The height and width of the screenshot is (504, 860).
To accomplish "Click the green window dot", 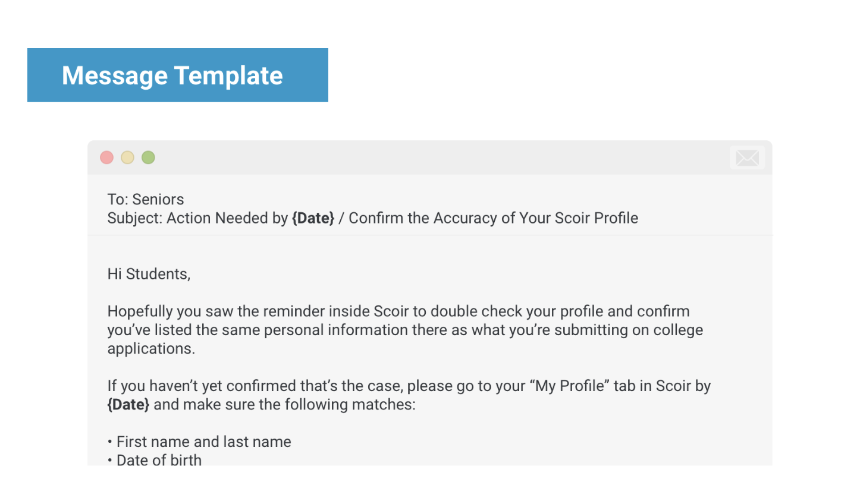I will pos(148,157).
